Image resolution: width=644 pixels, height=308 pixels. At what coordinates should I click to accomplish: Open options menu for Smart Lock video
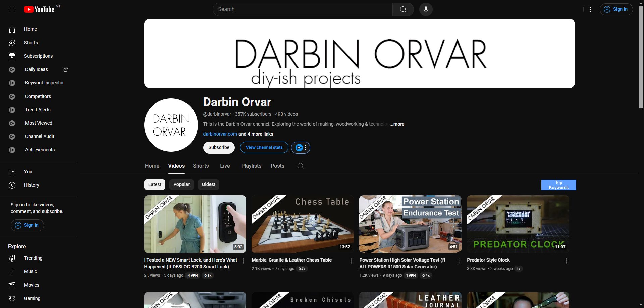tap(244, 261)
